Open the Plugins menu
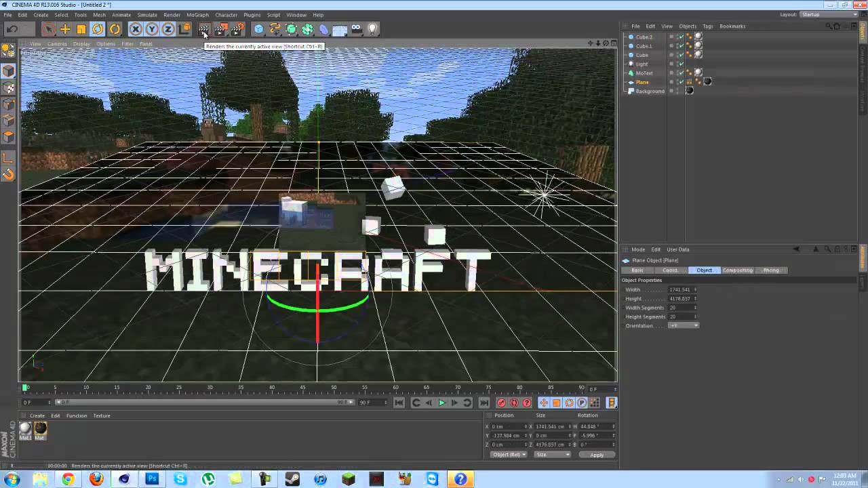868x488 pixels. (252, 15)
